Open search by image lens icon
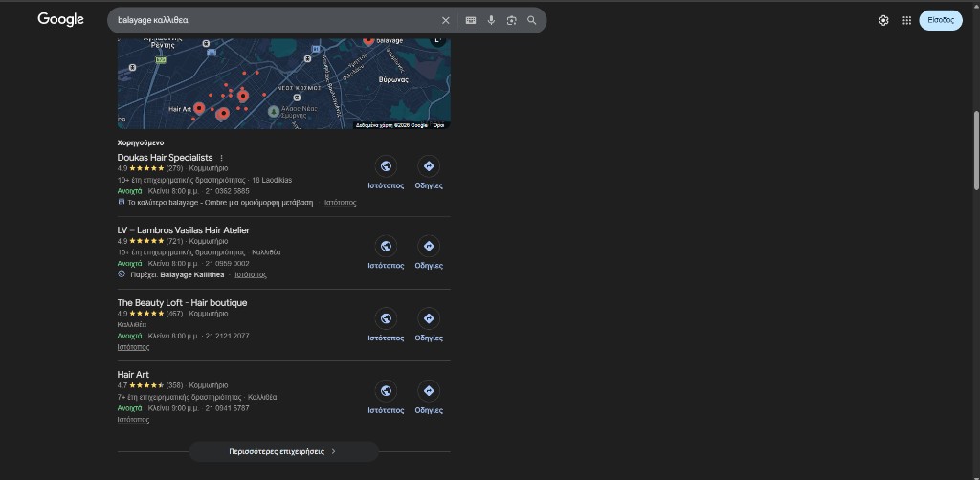 [x=511, y=21]
